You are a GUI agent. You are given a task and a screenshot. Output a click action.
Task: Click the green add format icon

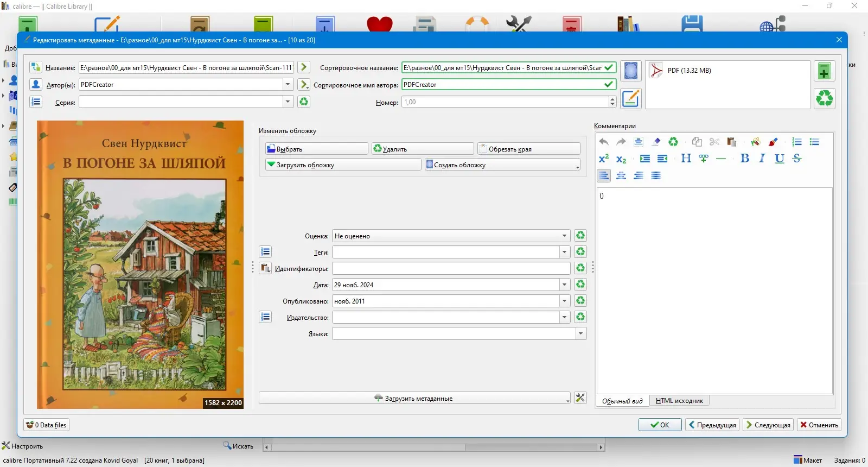coord(824,71)
